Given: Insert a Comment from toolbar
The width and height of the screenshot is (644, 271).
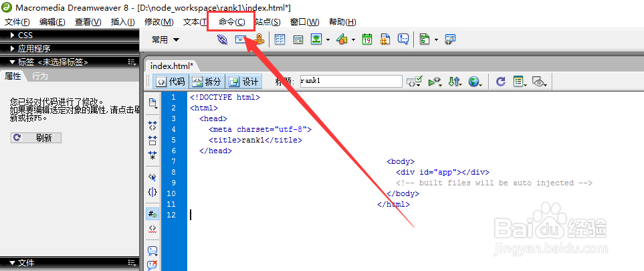Looking at the screenshot, I should coord(403,39).
